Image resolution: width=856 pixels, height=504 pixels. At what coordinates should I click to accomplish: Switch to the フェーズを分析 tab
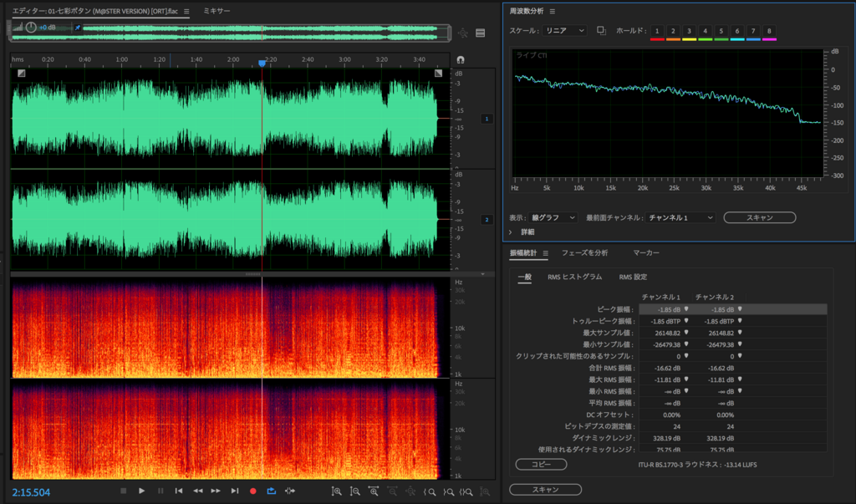(584, 252)
